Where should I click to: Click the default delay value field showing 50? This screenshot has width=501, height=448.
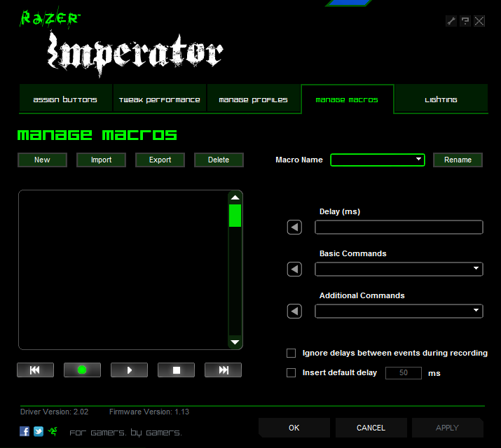click(x=403, y=372)
